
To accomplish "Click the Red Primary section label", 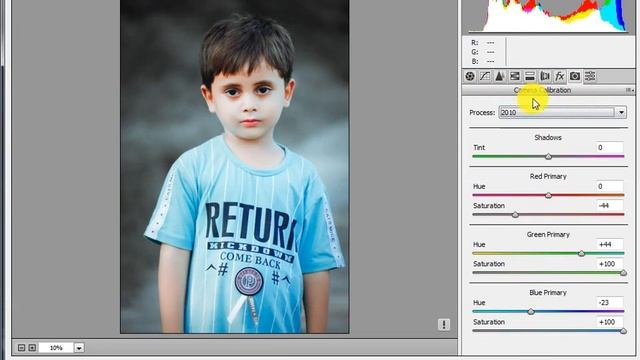I will [548, 176].
